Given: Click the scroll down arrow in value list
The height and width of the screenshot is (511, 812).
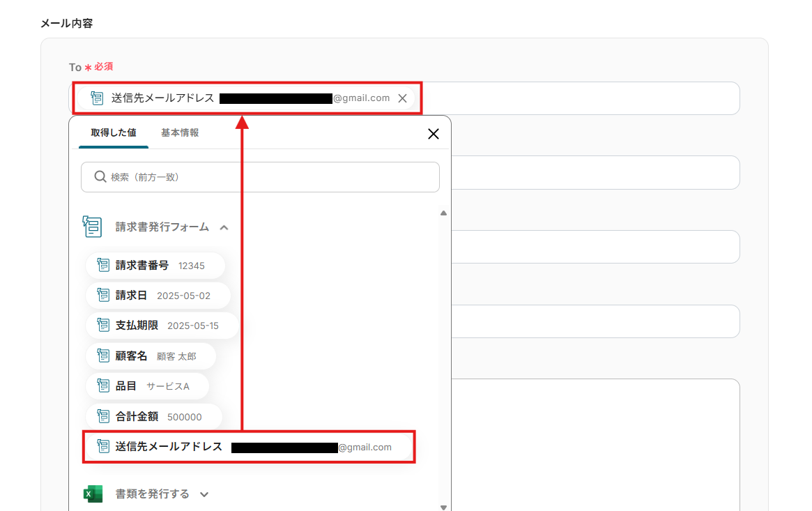Looking at the screenshot, I should (x=443, y=508).
